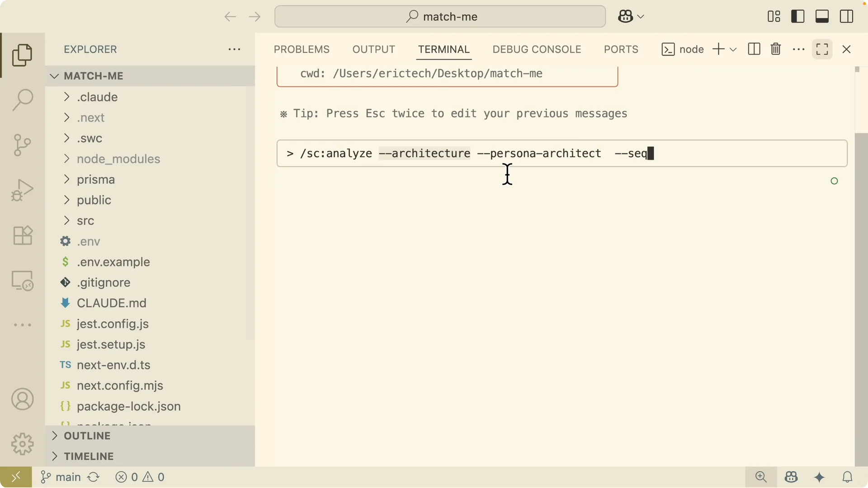The width and height of the screenshot is (868, 488).
Task: Open notifications bell in status bar
Action: (x=848, y=477)
